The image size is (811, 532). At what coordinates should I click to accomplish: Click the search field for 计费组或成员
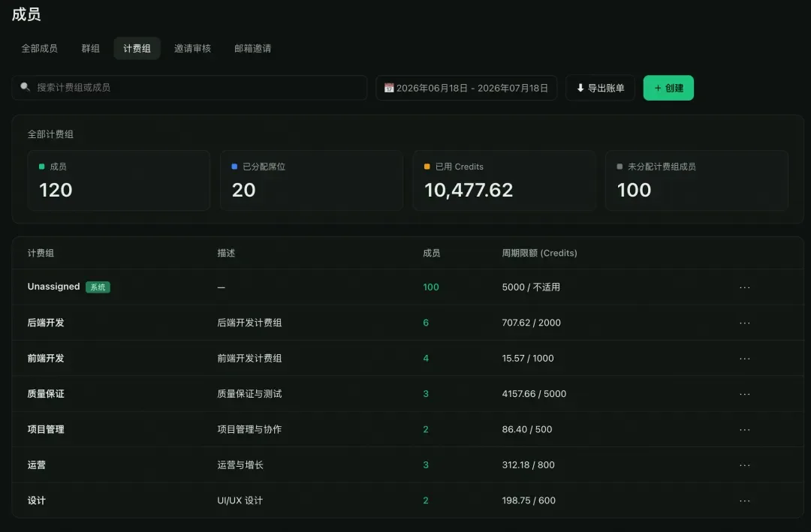point(189,87)
